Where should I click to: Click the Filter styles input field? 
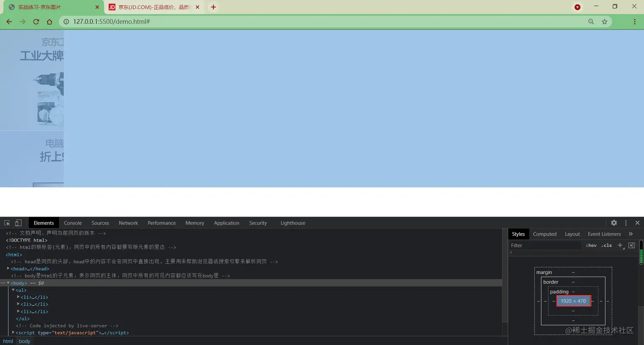click(x=545, y=245)
